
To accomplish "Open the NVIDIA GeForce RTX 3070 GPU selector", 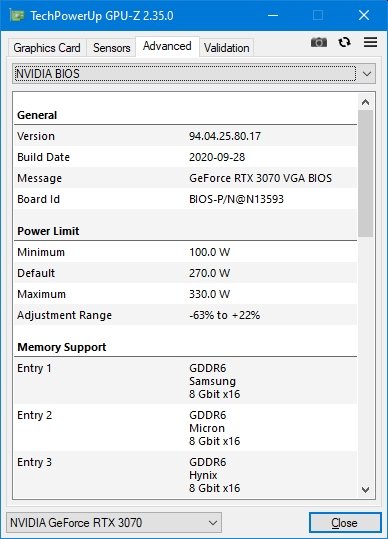I will click(x=114, y=523).
